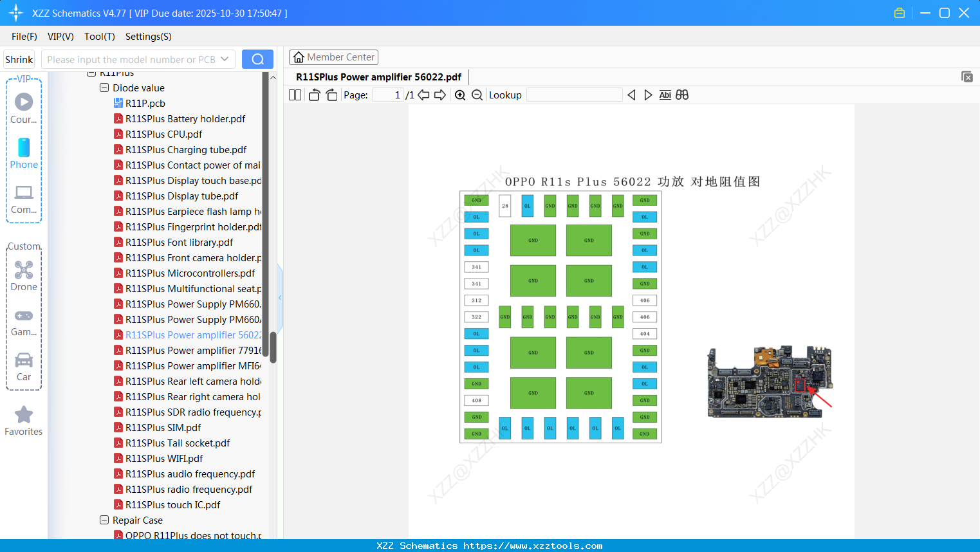Click the blue search button
Viewport: 980px width, 552px height.
pos(257,59)
